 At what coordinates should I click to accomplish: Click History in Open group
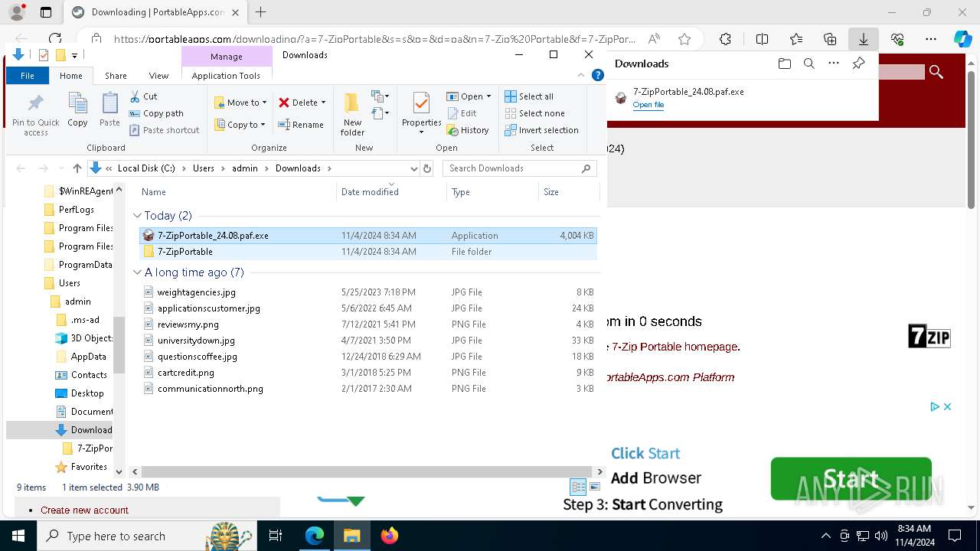point(468,130)
